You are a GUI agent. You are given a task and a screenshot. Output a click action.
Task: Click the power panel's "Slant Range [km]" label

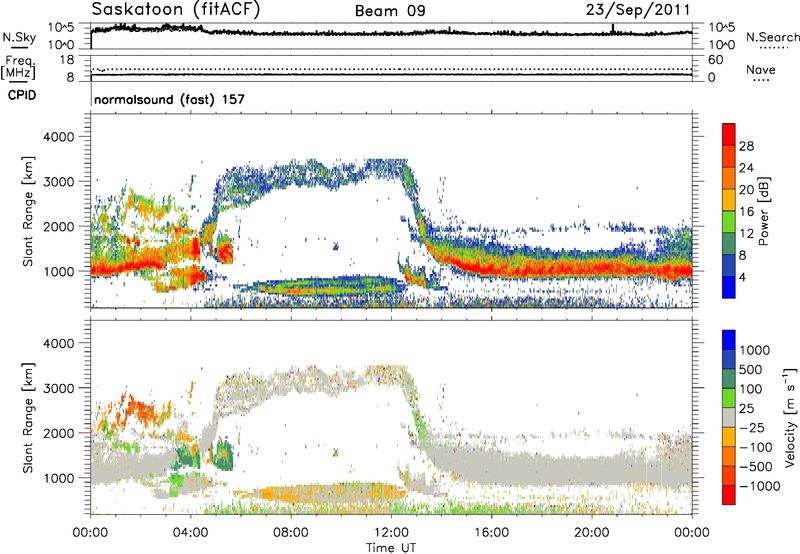[x=28, y=211]
